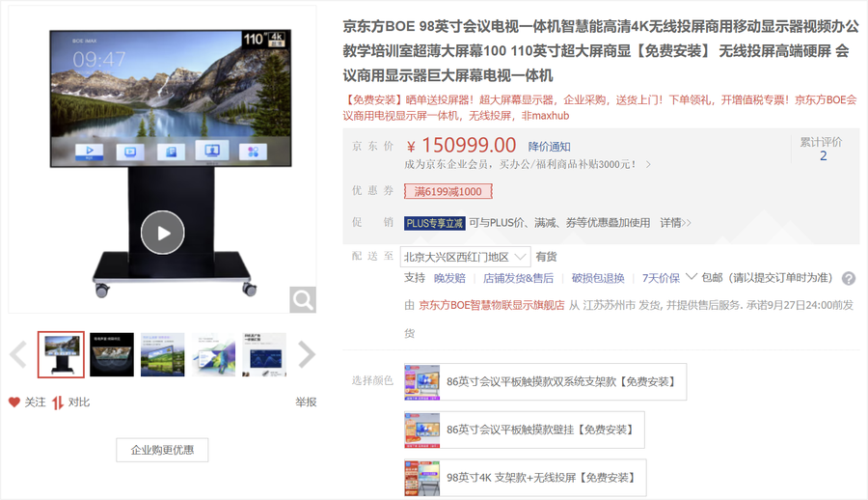Play the product video
Image resolution: width=868 pixels, height=500 pixels.
[163, 233]
